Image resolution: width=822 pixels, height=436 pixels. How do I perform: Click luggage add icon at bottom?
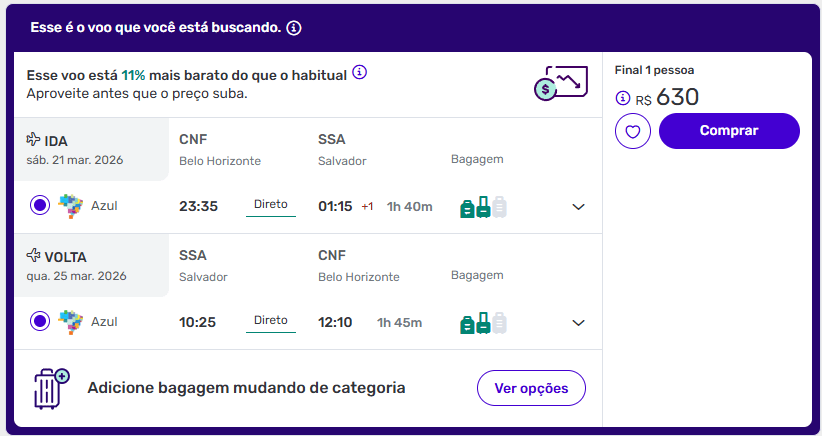pyautogui.click(x=50, y=388)
